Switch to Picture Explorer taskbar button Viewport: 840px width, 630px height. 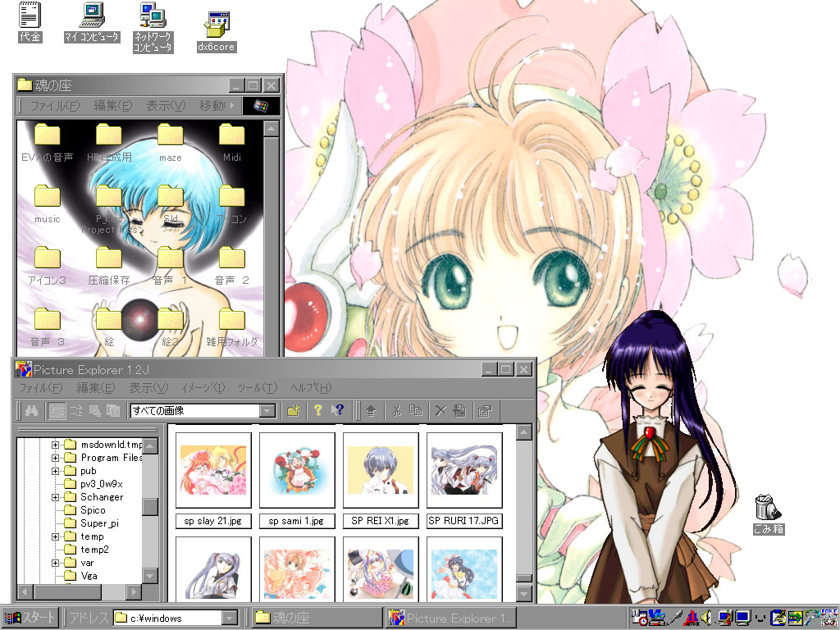click(451, 618)
